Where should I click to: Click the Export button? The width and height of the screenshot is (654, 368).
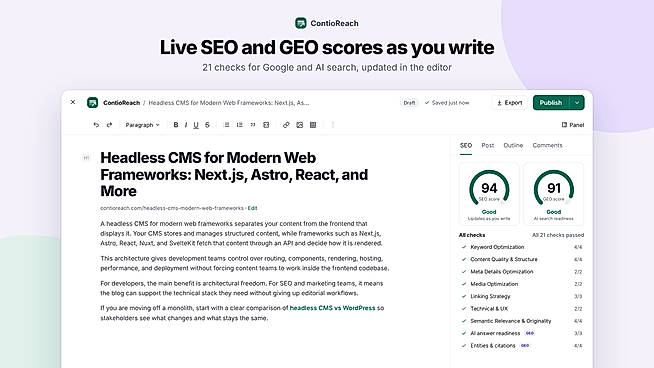click(x=509, y=103)
